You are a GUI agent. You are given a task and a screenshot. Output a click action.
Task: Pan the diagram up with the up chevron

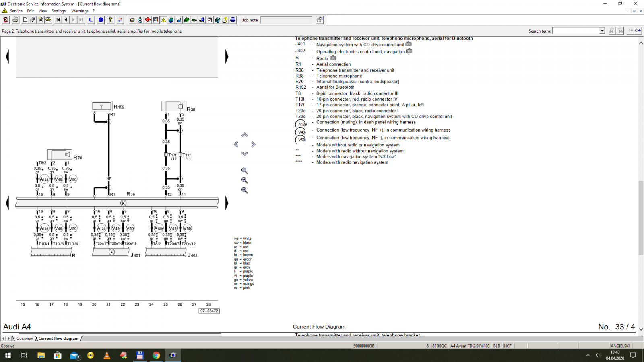(x=245, y=135)
